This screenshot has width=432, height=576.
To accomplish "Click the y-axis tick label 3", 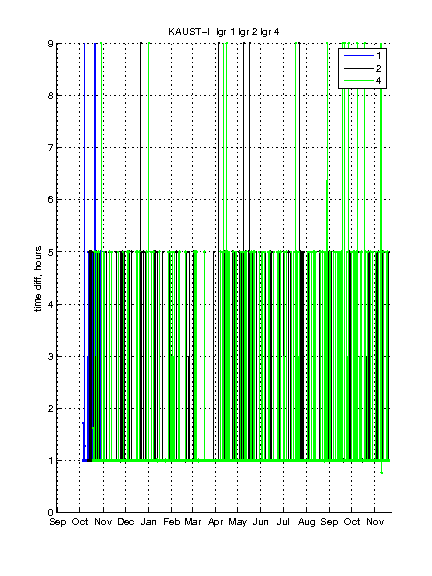I will point(50,356).
